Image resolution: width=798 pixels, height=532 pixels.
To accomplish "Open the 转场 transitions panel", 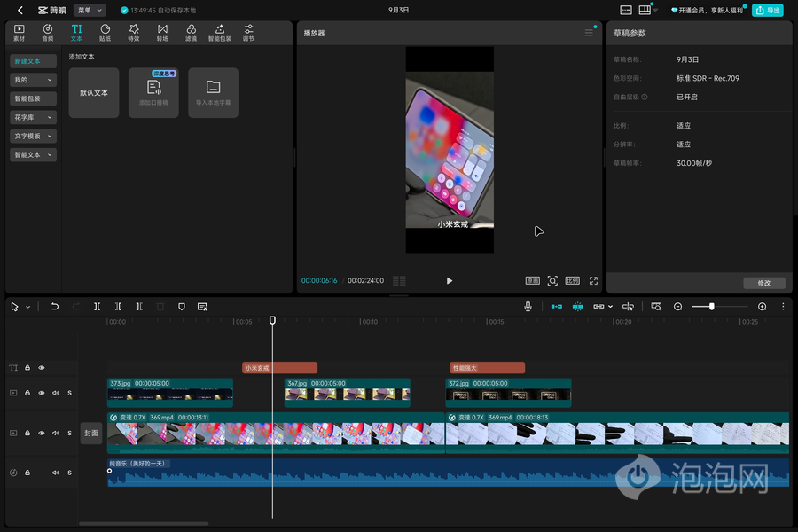I will coord(162,33).
